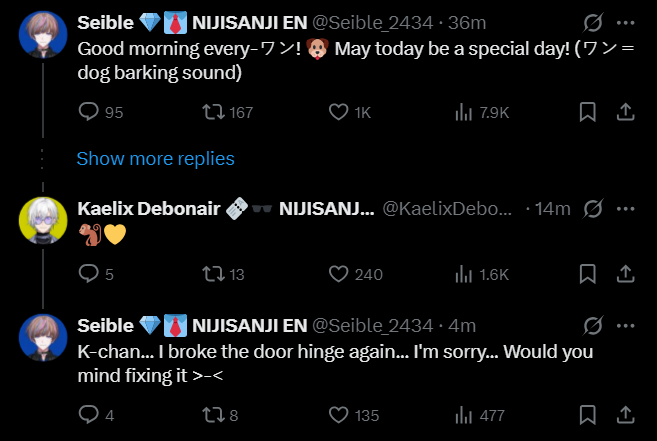This screenshot has height=441, width=657.
Task: View analytics of the 7.9K views tweet
Action: pos(463,112)
